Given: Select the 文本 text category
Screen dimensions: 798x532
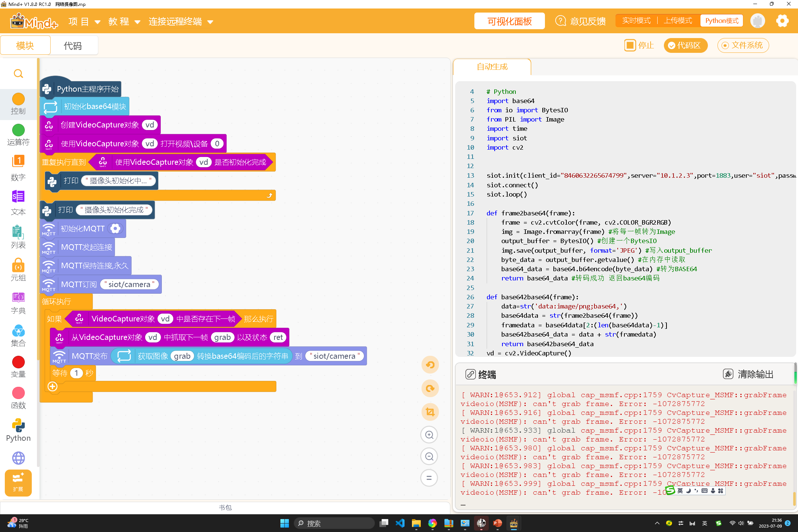Looking at the screenshot, I should coord(18,202).
